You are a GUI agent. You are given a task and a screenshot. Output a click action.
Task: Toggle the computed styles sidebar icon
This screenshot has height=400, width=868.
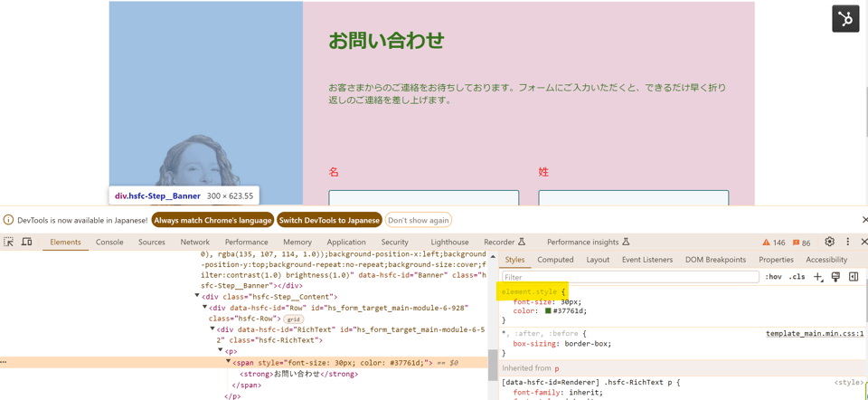coord(853,276)
